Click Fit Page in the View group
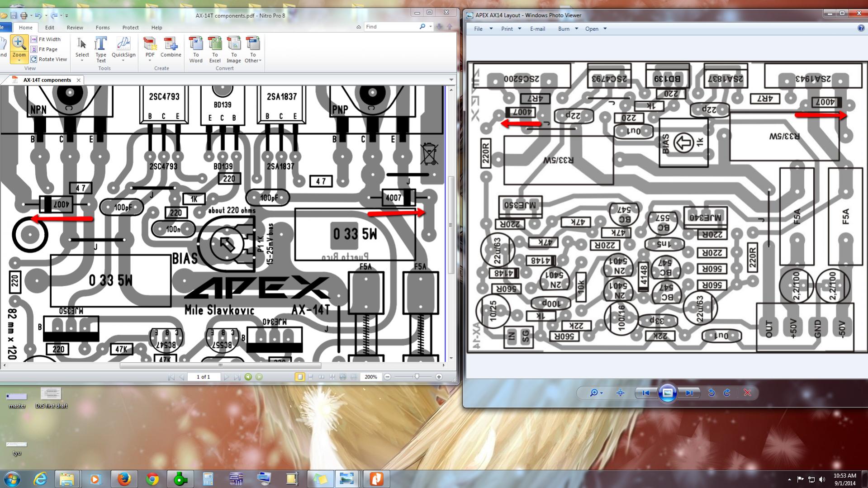Image resolution: width=868 pixels, height=488 pixels. 44,49
